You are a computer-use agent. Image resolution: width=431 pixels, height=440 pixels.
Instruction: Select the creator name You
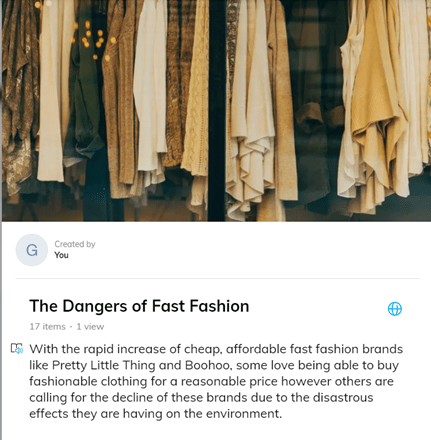pyautogui.click(x=61, y=255)
